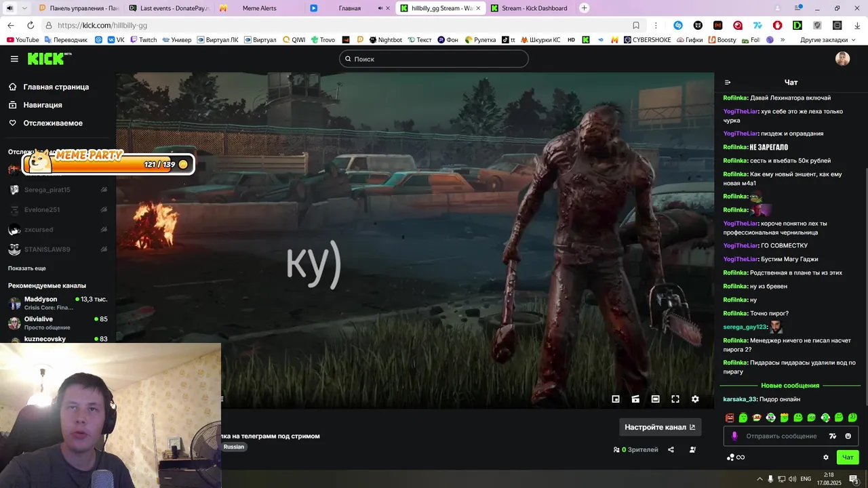
Task: Expand bookmarks overflow chevron
Action: click(783, 40)
